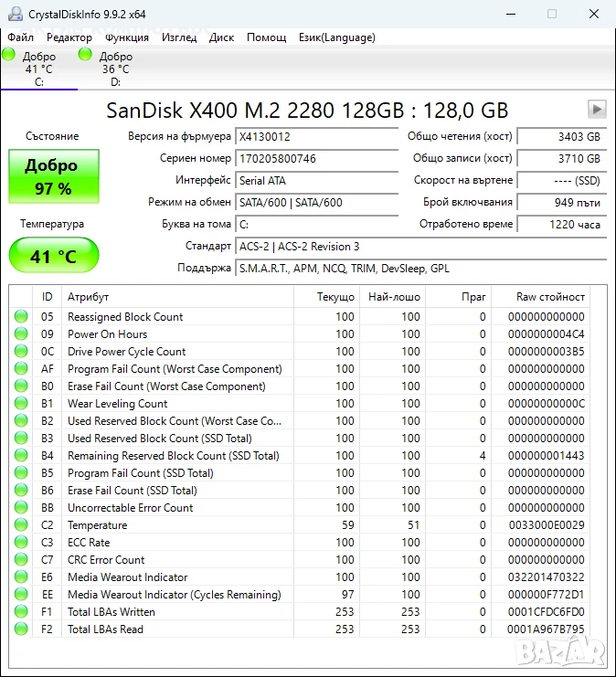This screenshot has width=616, height=677.
Task: Select raw value 0000000004C4
Action: pyautogui.click(x=546, y=334)
